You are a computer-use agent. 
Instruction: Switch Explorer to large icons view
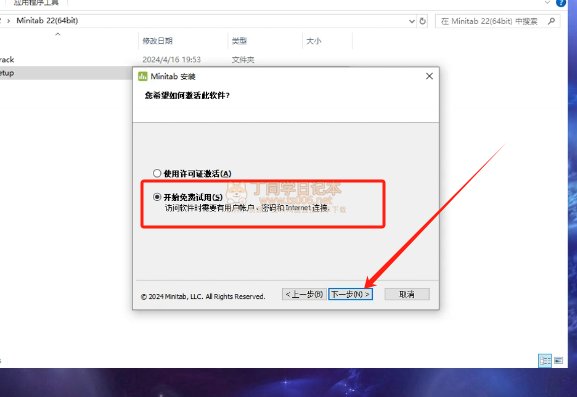558,361
